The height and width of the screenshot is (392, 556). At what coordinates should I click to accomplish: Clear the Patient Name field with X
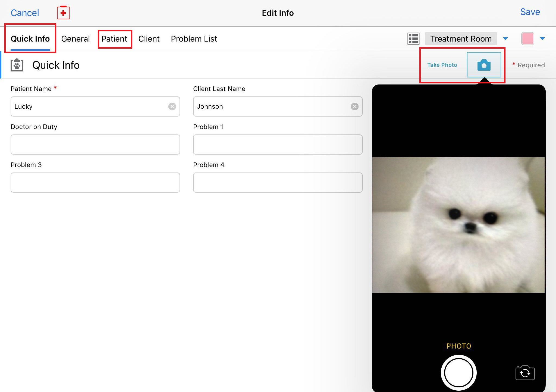click(172, 106)
